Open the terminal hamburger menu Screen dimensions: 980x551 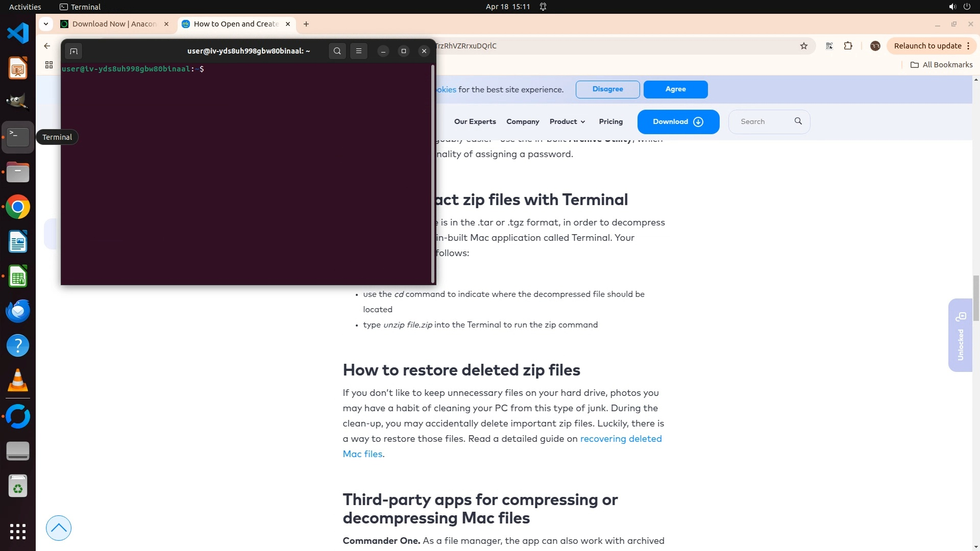pyautogui.click(x=359, y=51)
